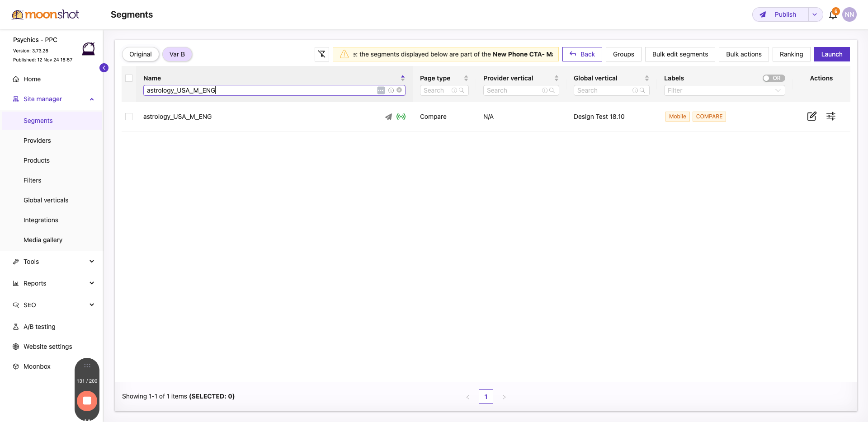Go to Providers in the sidebar

point(37,141)
